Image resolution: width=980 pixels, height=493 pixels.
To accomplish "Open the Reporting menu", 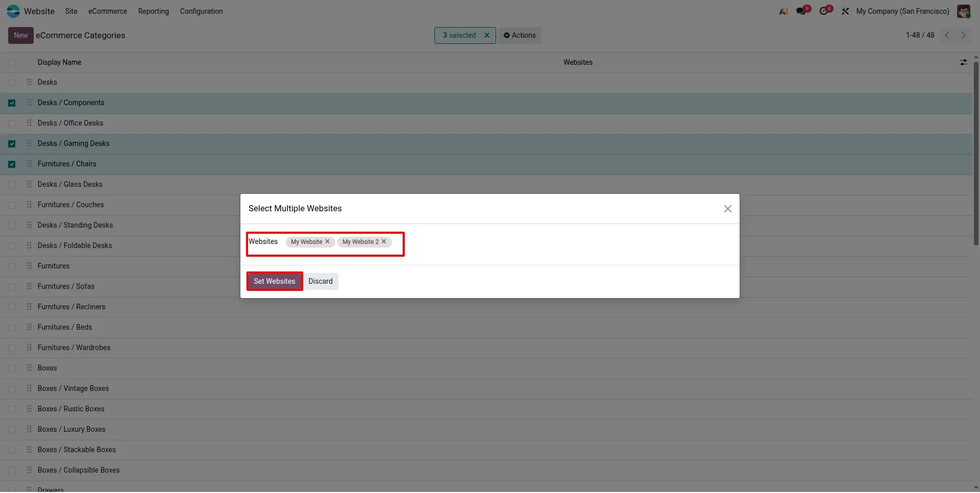I will (154, 11).
